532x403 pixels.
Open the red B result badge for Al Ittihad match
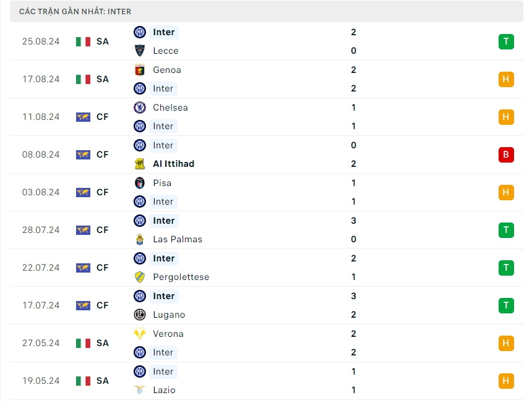[x=505, y=155]
